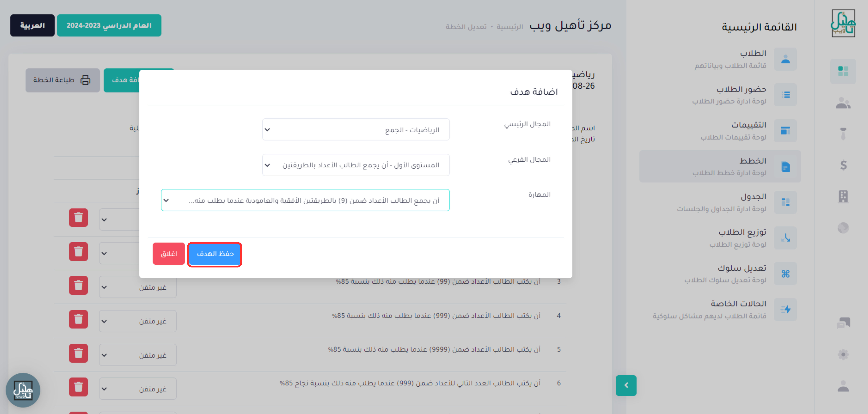868x414 pixels.
Task: Open floating Taheel chat widget icon
Action: 23,390
